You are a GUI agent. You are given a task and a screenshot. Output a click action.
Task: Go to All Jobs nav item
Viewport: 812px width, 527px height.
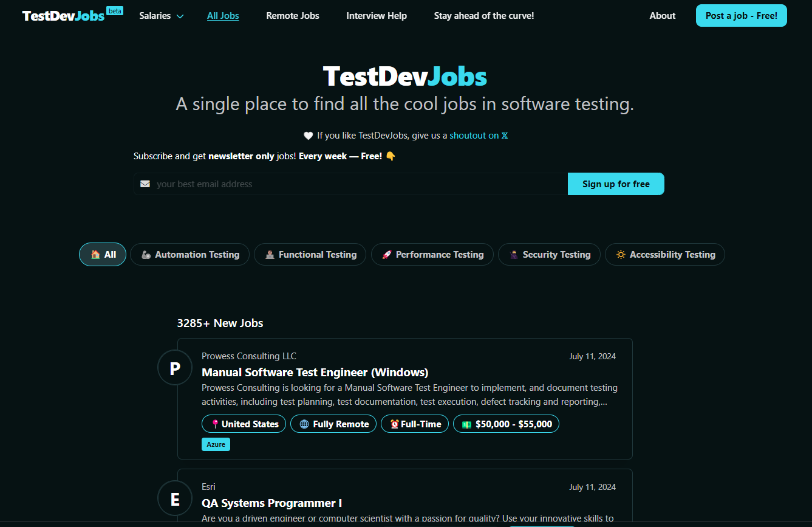(x=223, y=16)
